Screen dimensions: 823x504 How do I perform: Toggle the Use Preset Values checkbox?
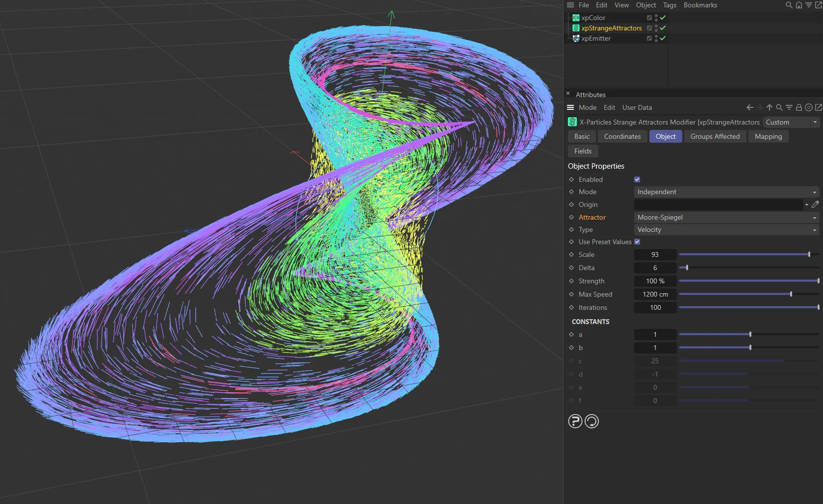637,242
